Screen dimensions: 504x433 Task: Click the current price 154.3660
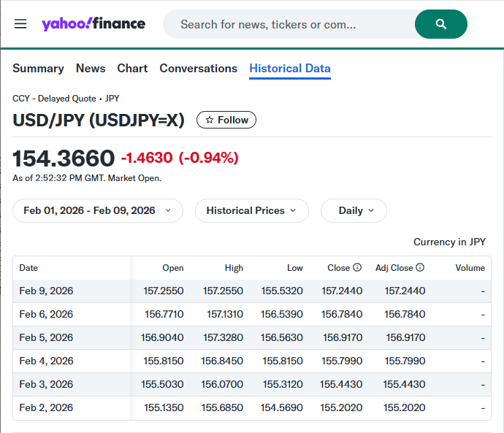(x=64, y=158)
